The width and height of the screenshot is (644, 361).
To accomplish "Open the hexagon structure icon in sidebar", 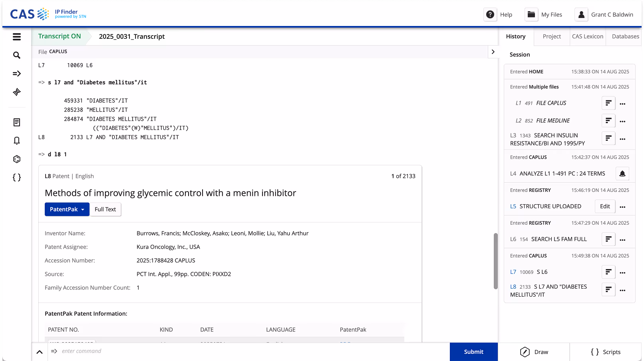I will tap(17, 159).
